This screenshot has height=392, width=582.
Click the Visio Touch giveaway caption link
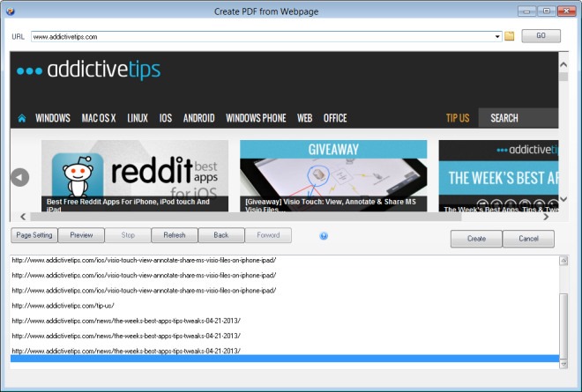[x=331, y=204]
